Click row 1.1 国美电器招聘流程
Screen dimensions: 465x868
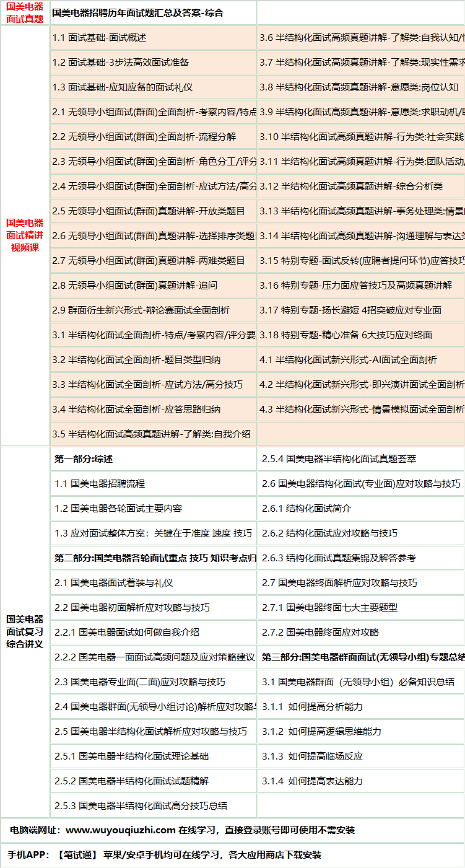coord(154,483)
